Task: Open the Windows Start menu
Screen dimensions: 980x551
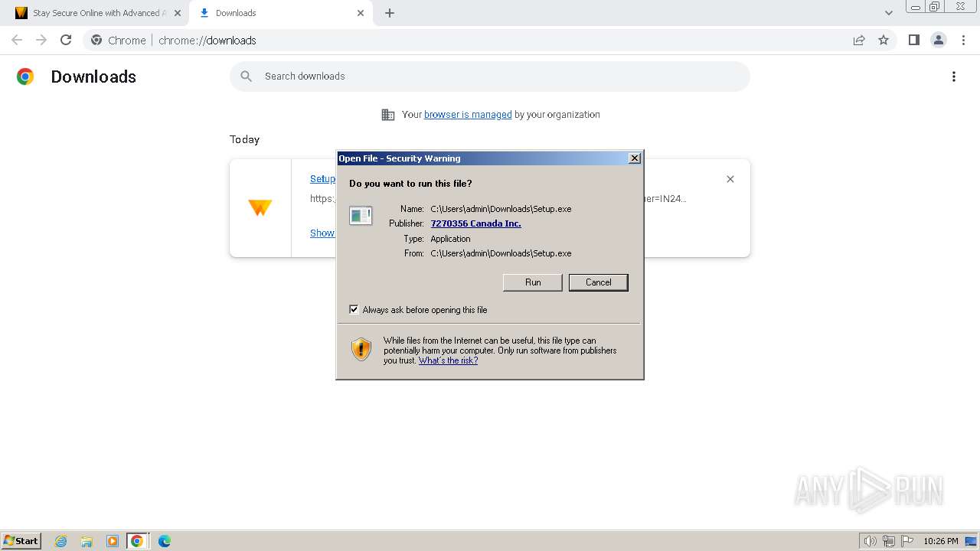Action: pyautogui.click(x=21, y=540)
